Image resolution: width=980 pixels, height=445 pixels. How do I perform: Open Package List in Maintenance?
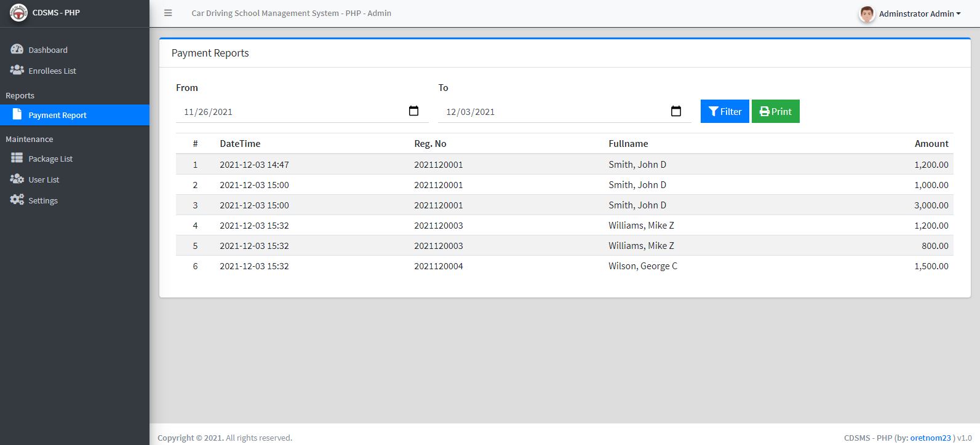point(74,159)
